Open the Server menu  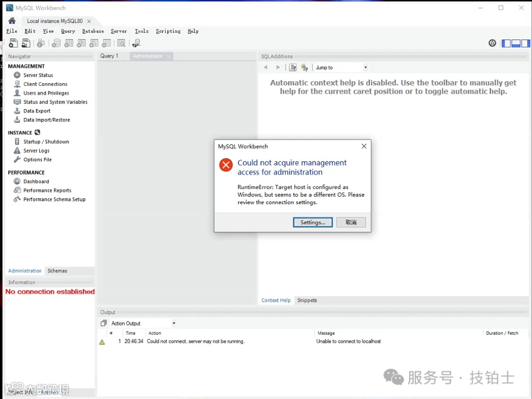coord(119,31)
